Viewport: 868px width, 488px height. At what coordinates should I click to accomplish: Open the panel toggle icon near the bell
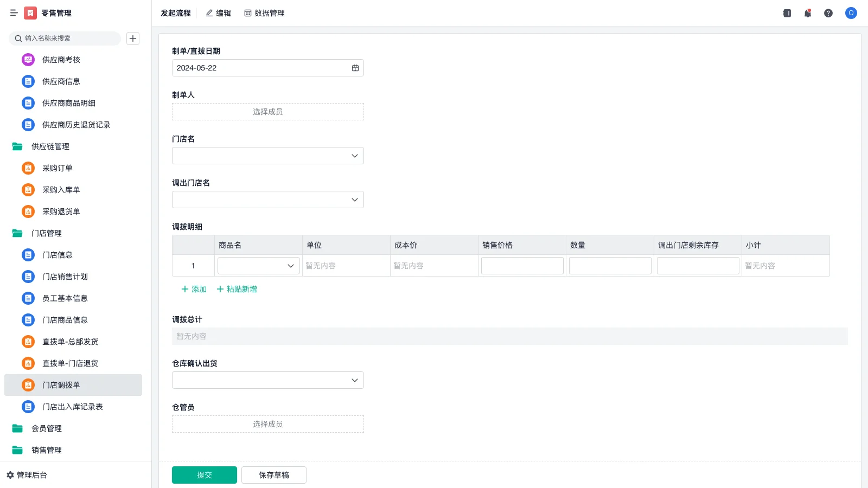[787, 13]
